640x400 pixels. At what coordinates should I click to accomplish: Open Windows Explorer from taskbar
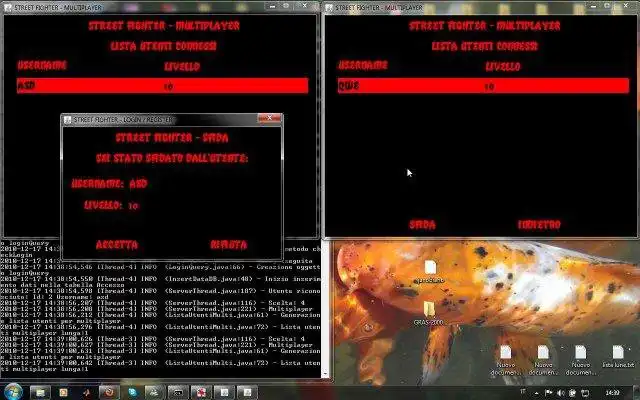click(x=40, y=393)
